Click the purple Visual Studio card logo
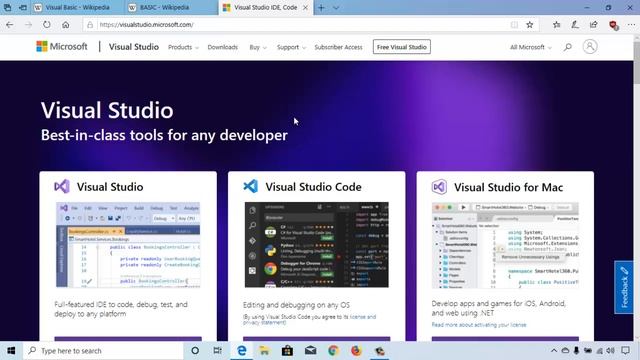The image size is (640, 360). [62, 187]
